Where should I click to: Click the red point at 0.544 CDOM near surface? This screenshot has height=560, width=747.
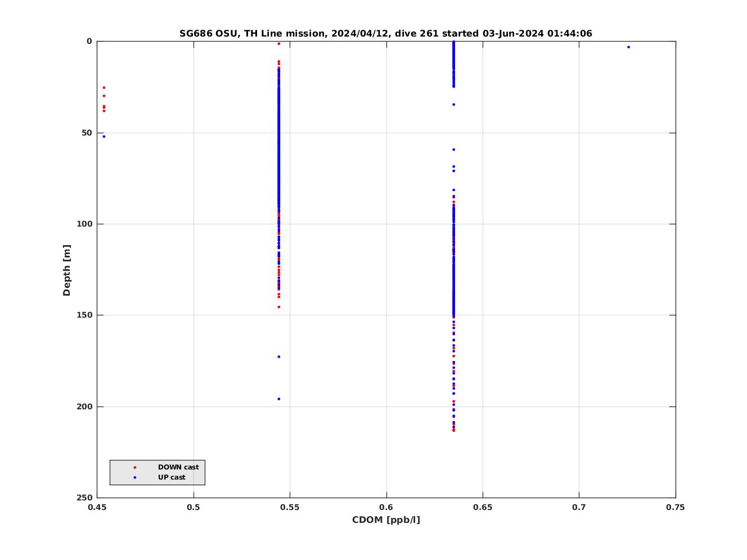[278, 44]
